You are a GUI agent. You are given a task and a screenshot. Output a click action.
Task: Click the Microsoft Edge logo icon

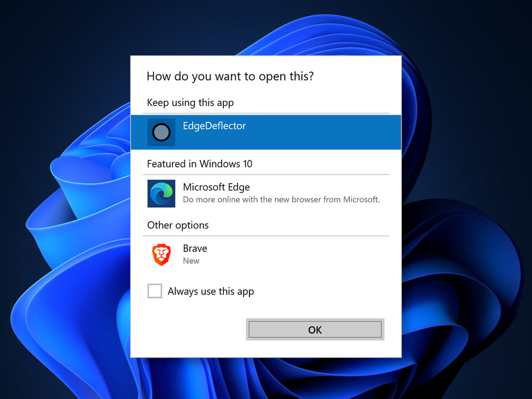[161, 193]
